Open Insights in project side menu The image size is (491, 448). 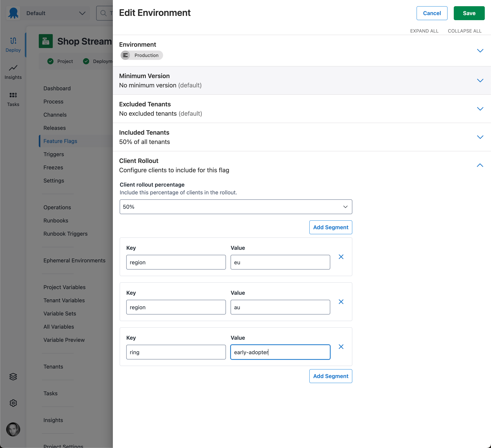[53, 420]
